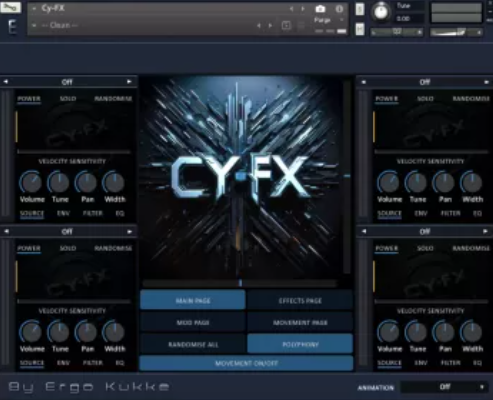Open the ENV tab in bottom-left layer
The height and width of the screenshot is (400, 493).
pos(63,363)
